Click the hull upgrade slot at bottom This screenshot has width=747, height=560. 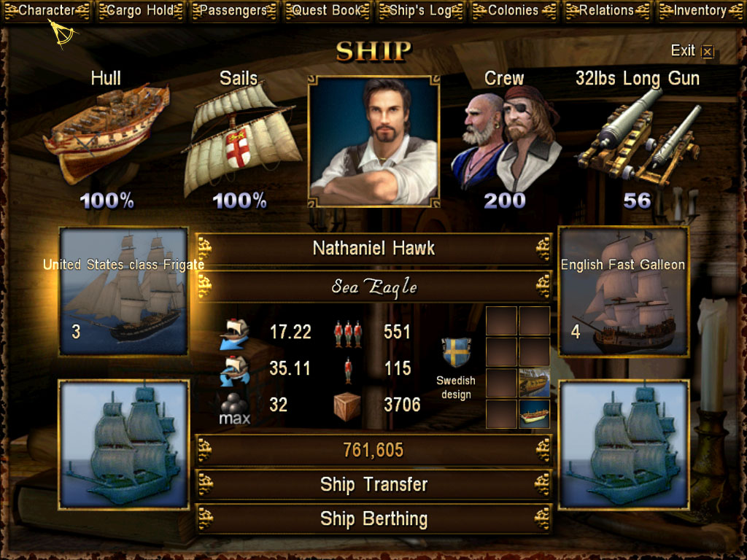tap(534, 414)
